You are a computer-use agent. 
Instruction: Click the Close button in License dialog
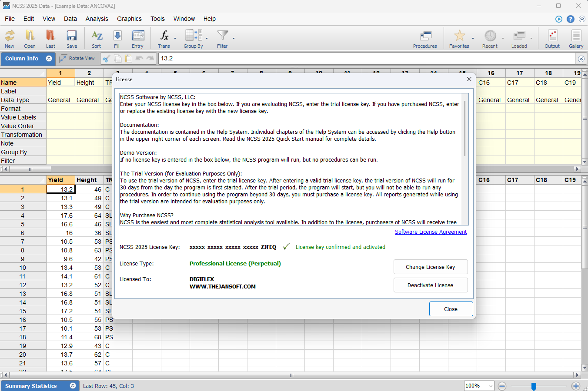tap(451, 309)
